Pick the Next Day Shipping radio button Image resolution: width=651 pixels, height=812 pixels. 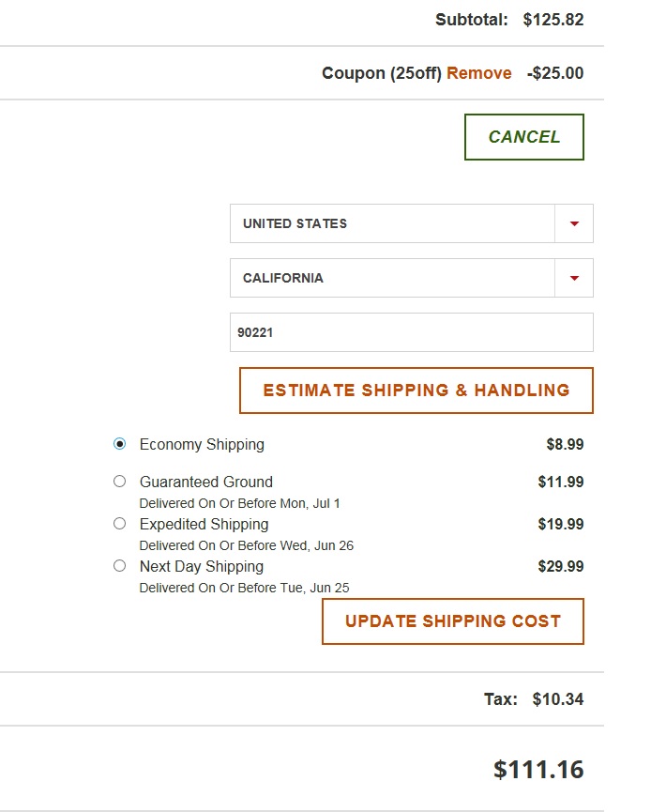pyautogui.click(x=119, y=566)
